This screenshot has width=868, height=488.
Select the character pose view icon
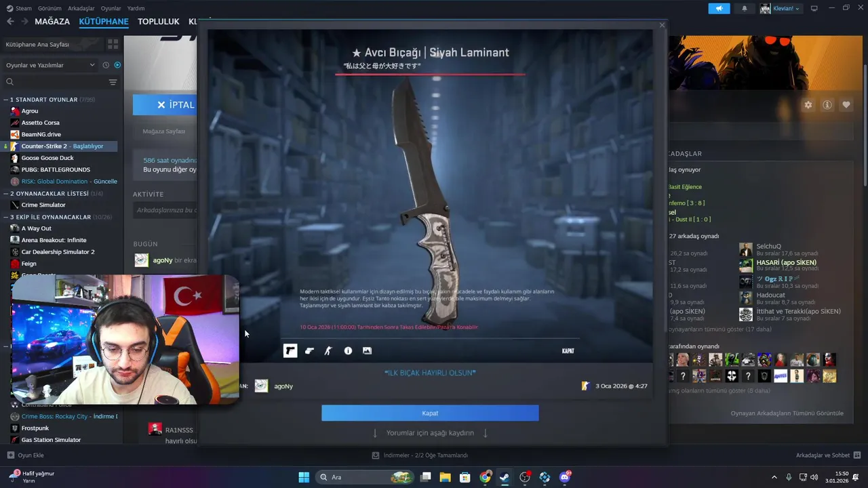click(328, 350)
